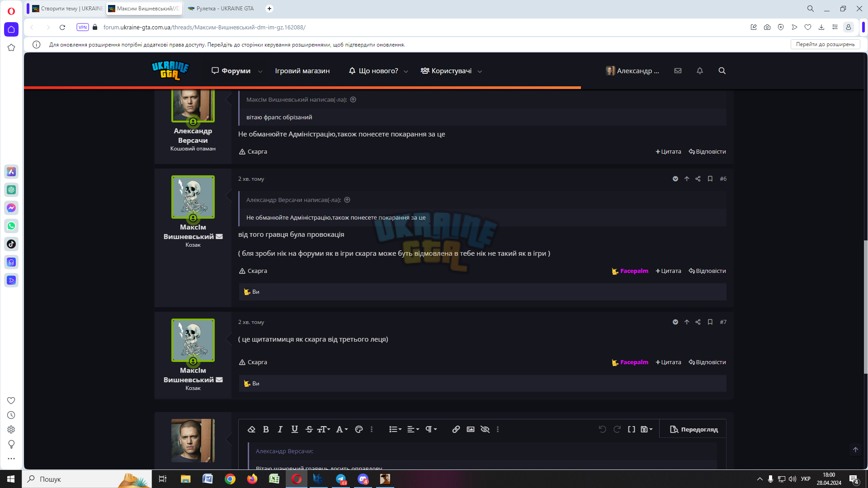This screenshot has width=868, height=488.
Task: Open the save draft dropdown
Action: point(646,429)
